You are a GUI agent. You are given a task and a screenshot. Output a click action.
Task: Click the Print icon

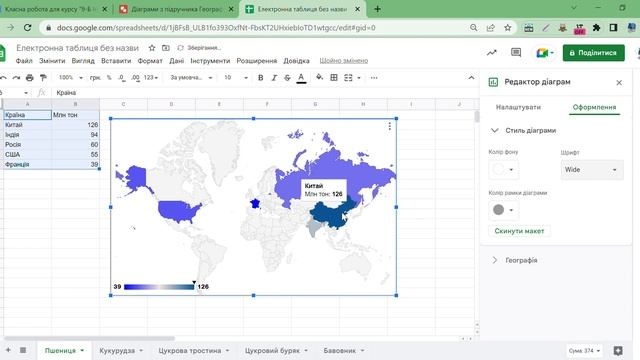29,78
